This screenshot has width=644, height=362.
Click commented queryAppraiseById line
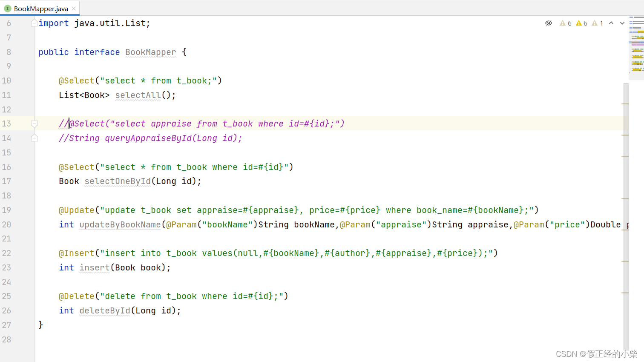click(x=150, y=138)
